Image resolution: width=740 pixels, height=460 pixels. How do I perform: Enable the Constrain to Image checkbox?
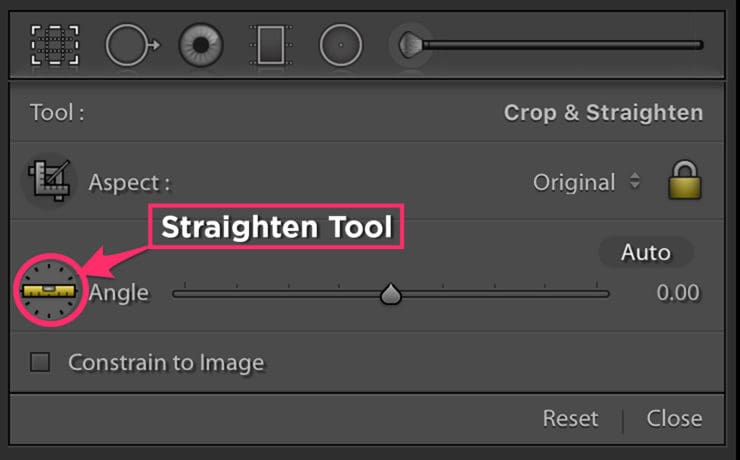click(40, 362)
